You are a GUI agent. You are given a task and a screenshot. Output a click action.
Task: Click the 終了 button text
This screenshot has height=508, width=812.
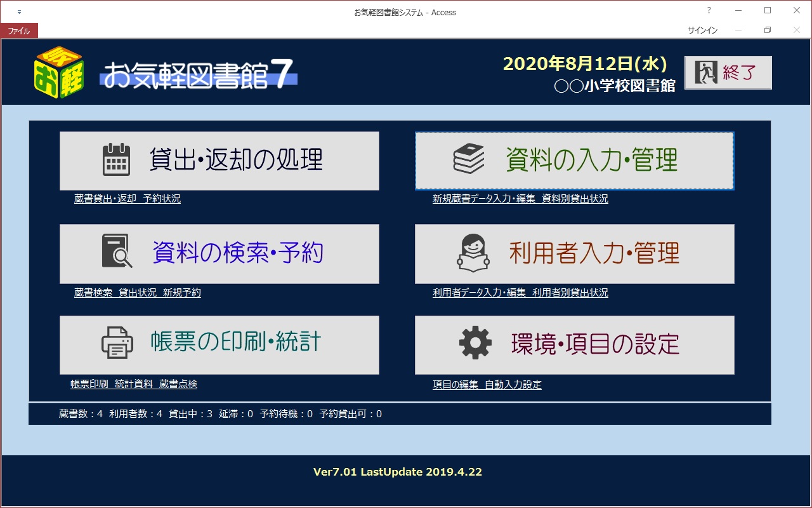(739, 72)
